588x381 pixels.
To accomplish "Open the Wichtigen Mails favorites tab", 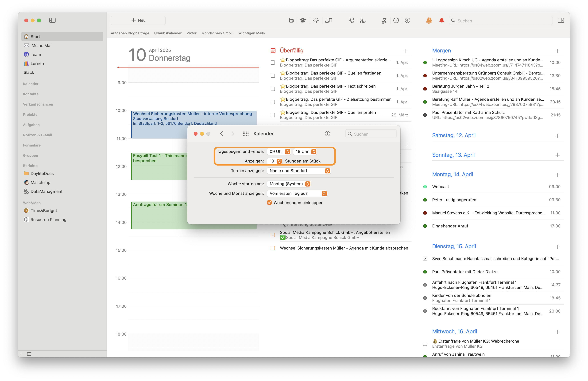I will [x=251, y=33].
